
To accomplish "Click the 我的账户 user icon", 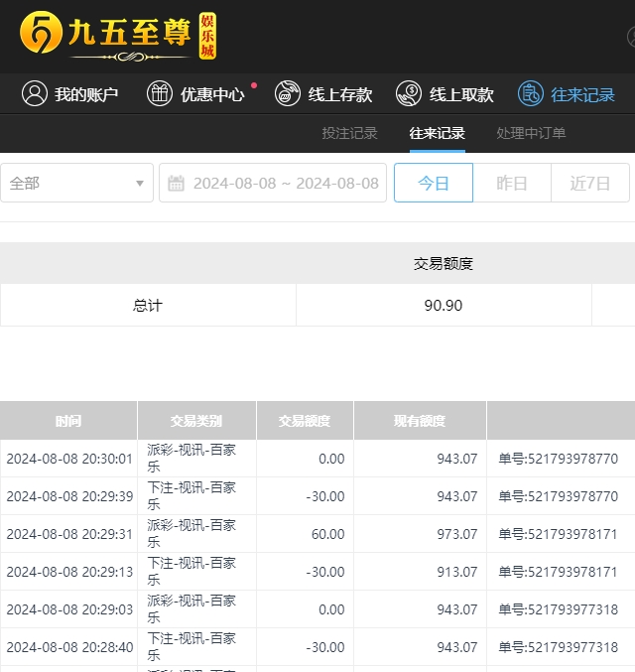I will pos(35,94).
